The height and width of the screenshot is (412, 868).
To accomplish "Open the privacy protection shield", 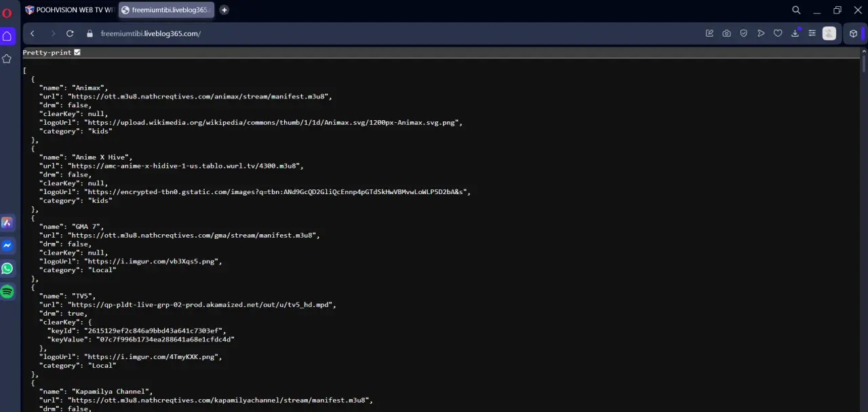I will (744, 33).
